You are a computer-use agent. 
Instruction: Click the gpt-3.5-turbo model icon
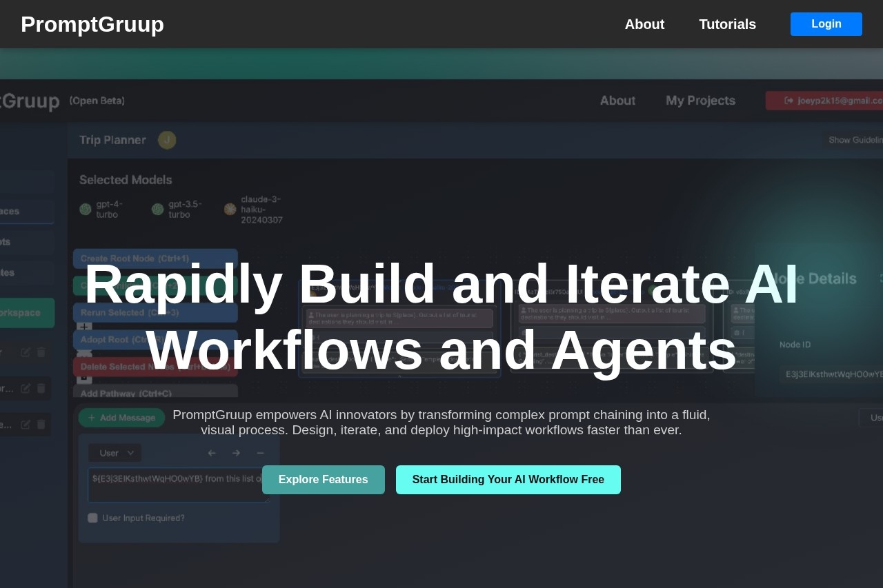click(158, 209)
